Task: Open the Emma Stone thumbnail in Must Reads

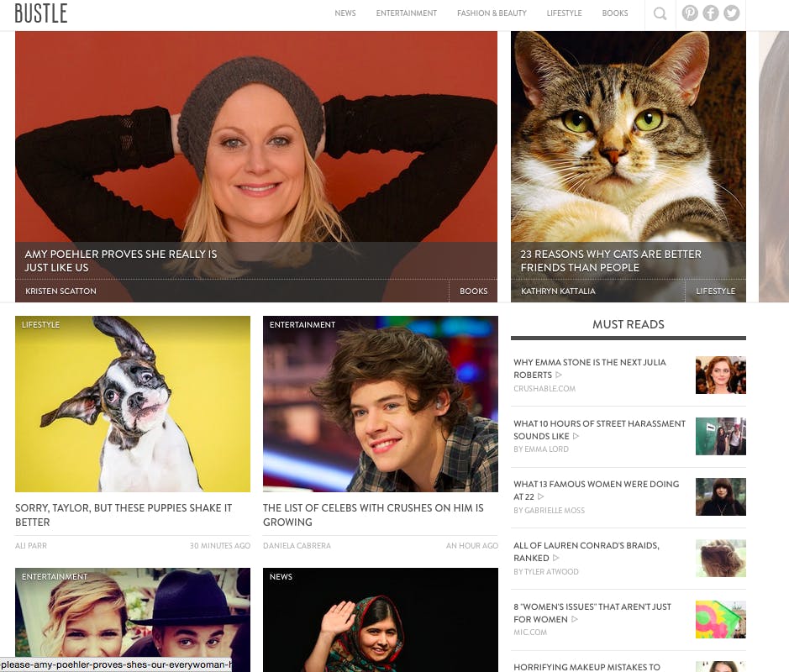Action: click(x=720, y=375)
